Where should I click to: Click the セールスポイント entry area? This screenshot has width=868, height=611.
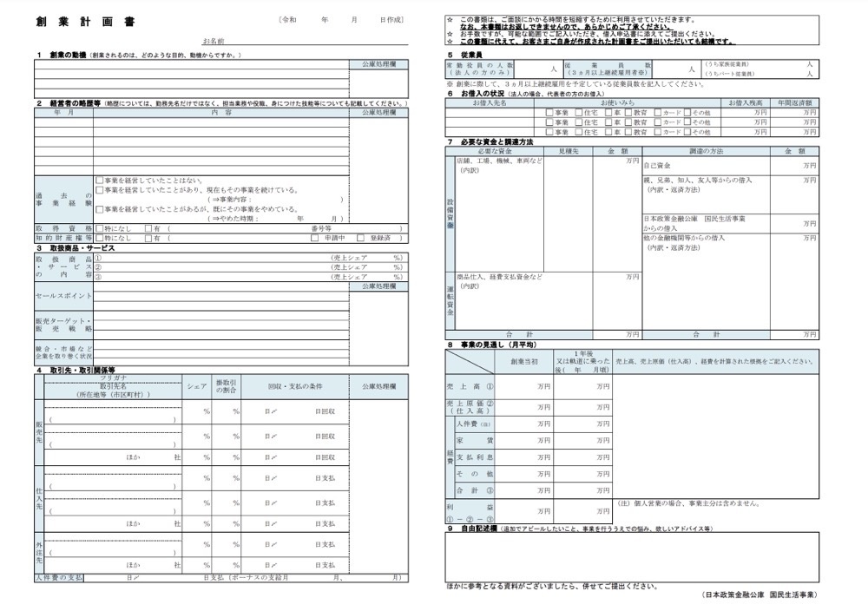[220, 296]
